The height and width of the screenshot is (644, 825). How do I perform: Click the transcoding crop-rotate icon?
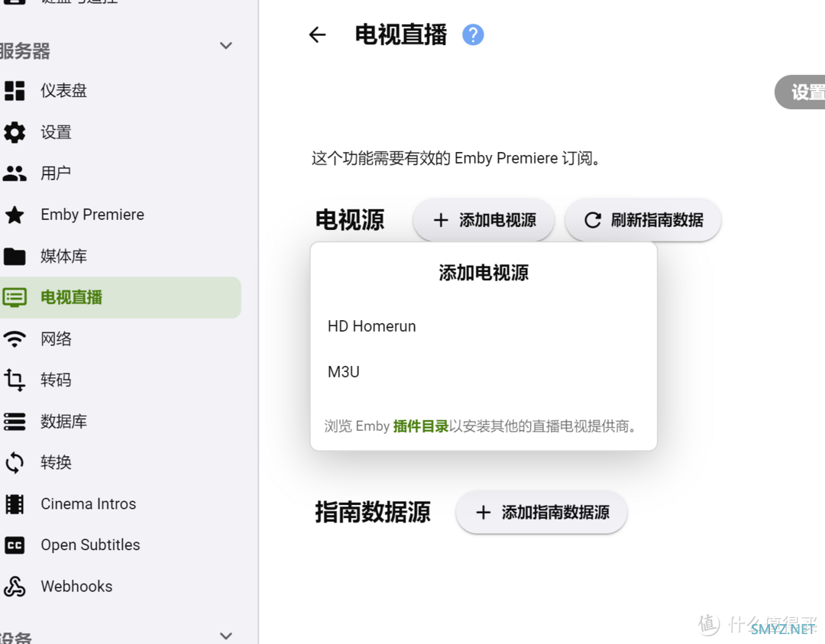click(15, 380)
